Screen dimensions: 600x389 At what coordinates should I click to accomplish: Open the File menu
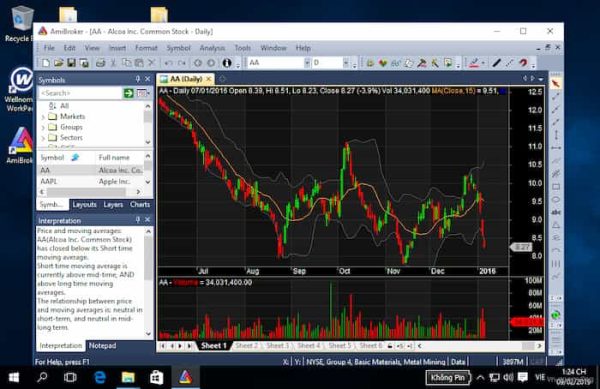[49, 48]
